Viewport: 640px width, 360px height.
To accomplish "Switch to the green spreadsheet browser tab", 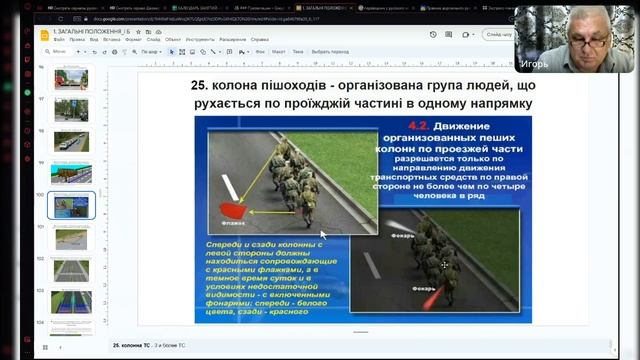I will pyautogui.click(x=200, y=8).
